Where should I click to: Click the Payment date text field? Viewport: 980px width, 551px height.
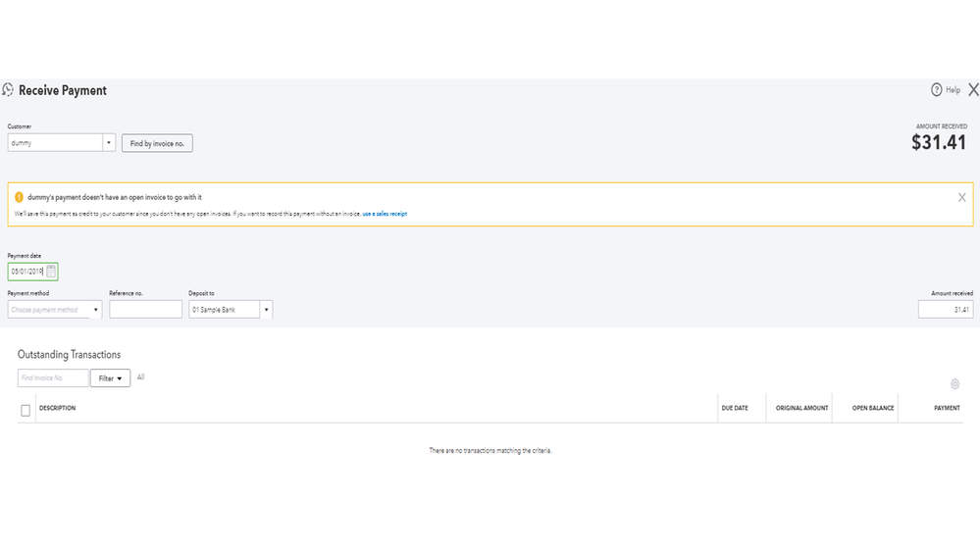[27, 272]
